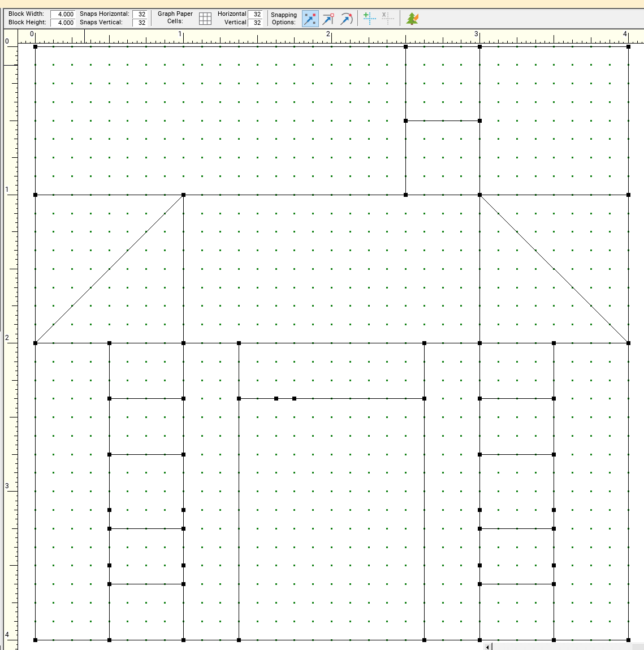
Task: Click the left arrow of horizontal scrollbar
Action: (489, 646)
